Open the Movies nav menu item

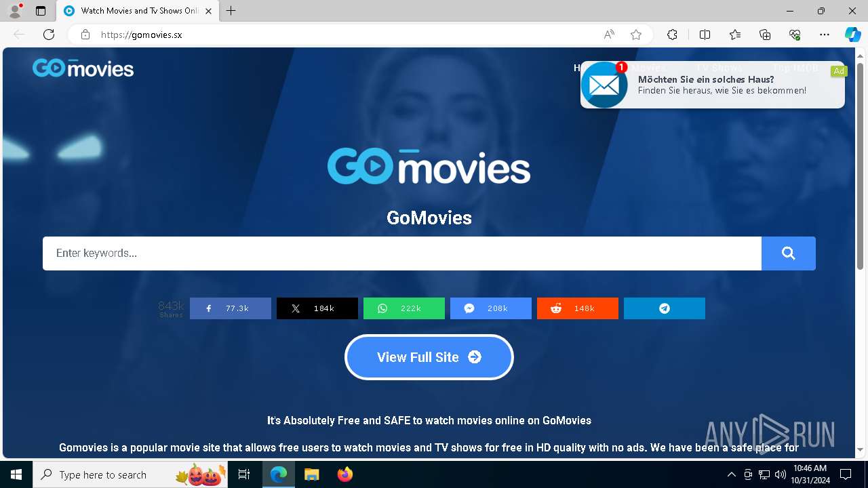[x=648, y=68]
